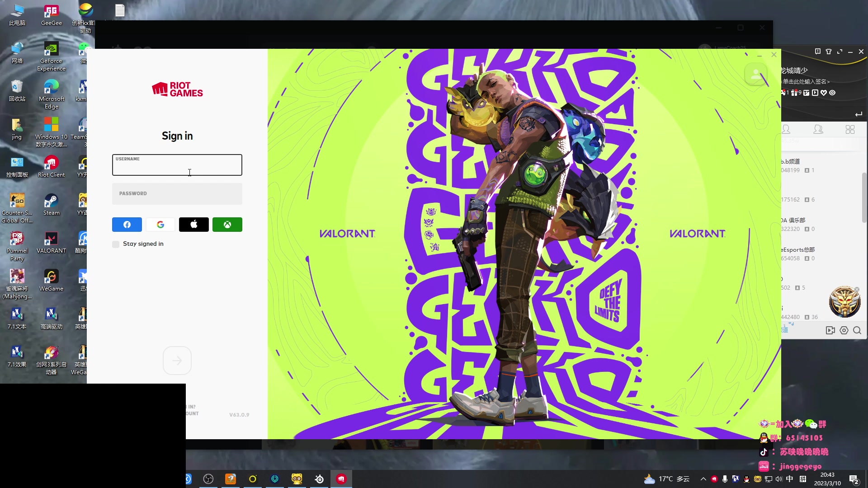Click the QQ penguin tray icon

pos(746,479)
